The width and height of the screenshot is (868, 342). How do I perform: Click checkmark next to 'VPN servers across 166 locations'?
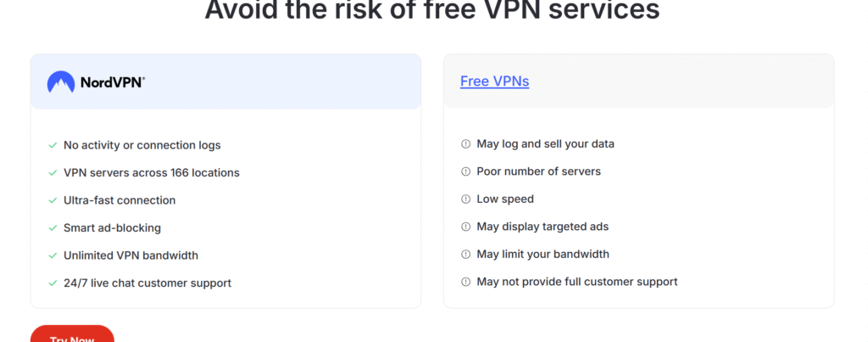[x=53, y=173]
